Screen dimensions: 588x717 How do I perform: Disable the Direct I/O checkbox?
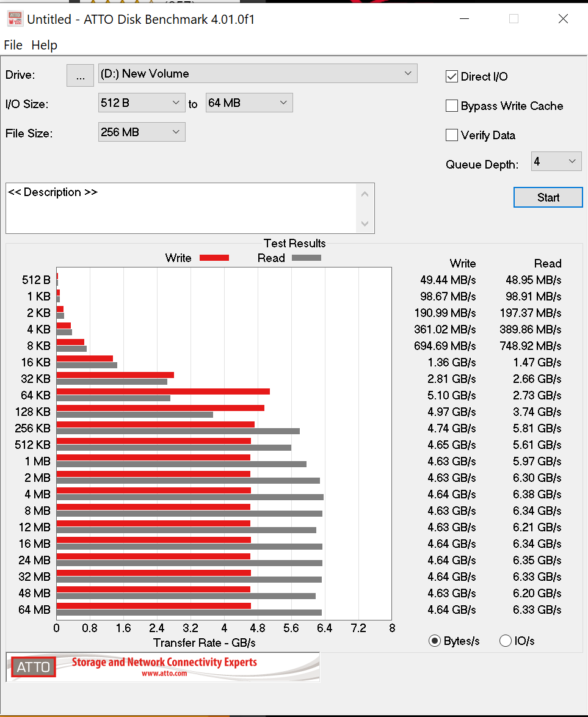[x=452, y=76]
